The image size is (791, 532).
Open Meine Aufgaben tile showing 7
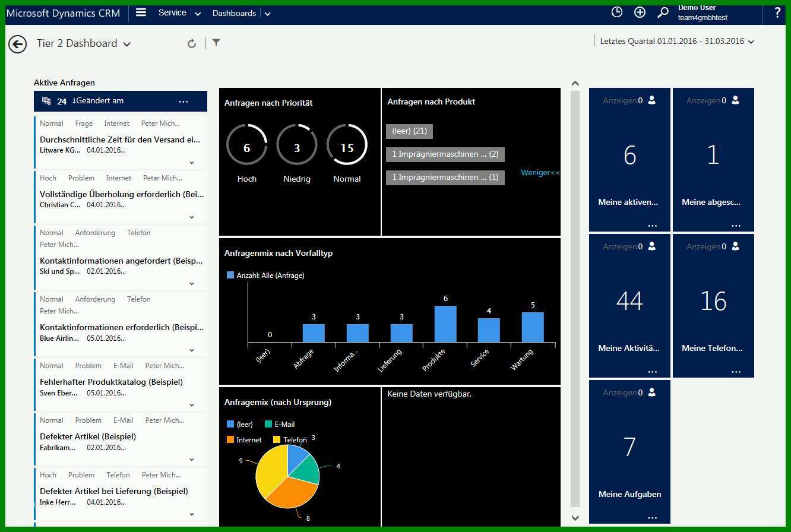pyautogui.click(x=629, y=452)
